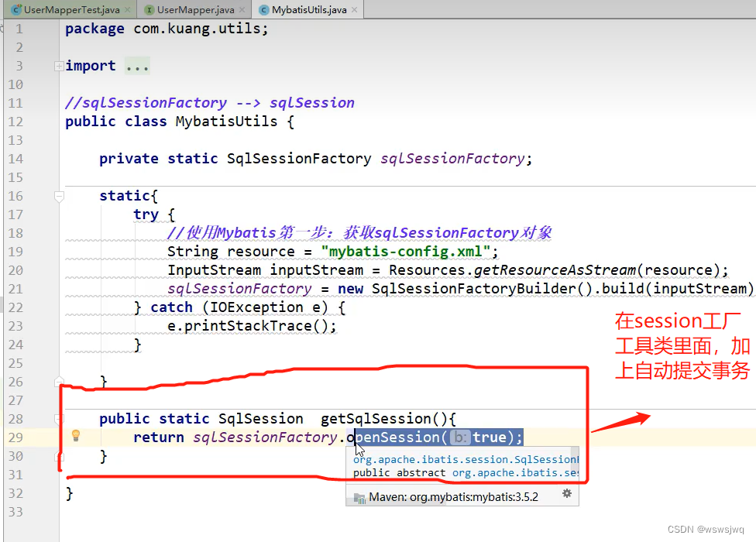The image size is (756, 542).
Task: Click 'SqlSessionFactoryBuilder()' on line 21
Action: pyautogui.click(x=482, y=289)
